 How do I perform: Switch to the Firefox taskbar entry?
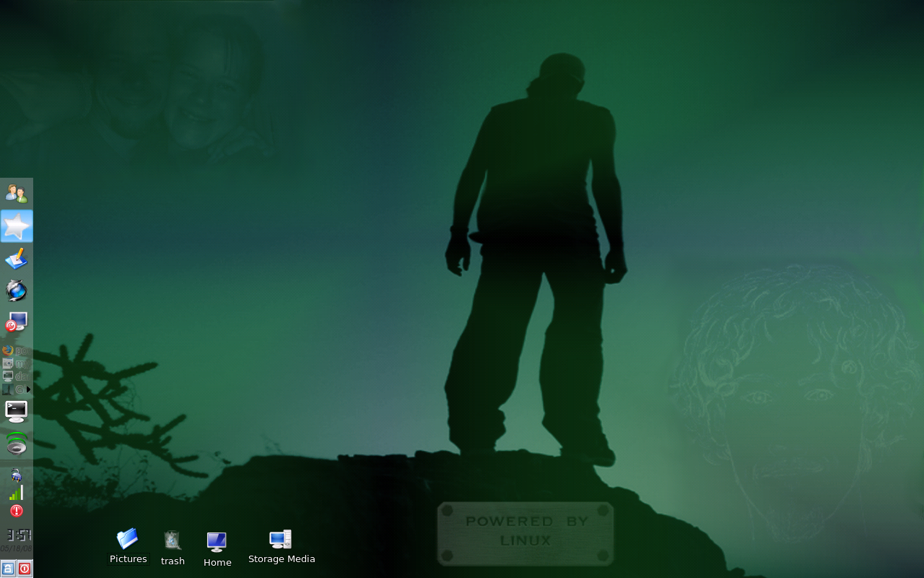click(16, 350)
